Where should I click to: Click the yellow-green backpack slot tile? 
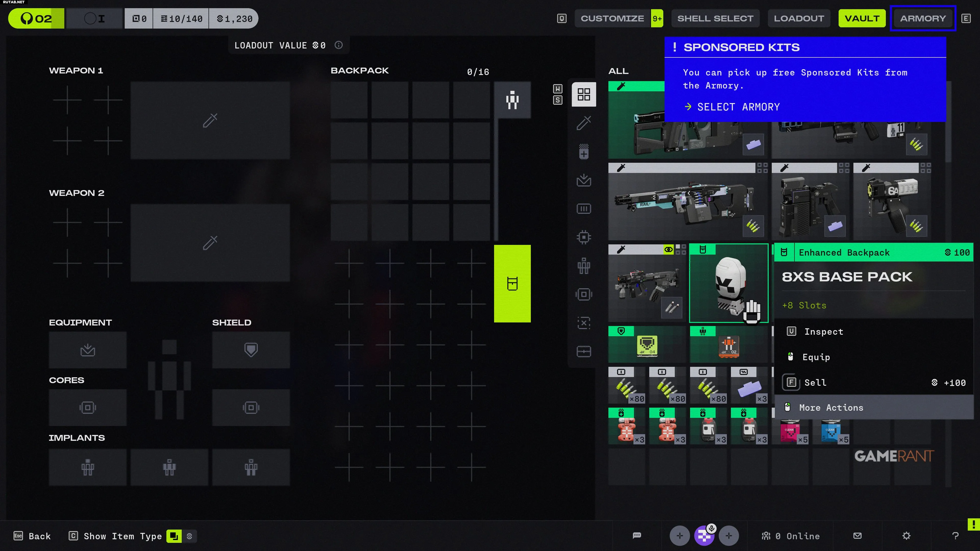coord(512,284)
